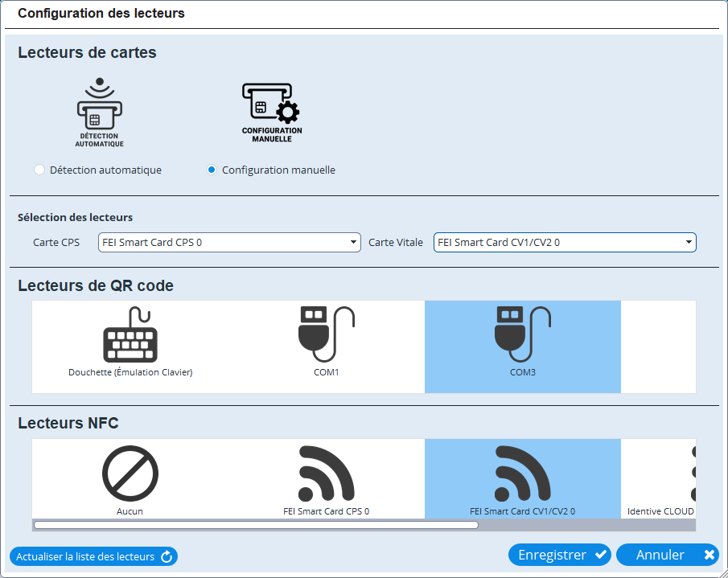
Task: Enable the Configuration manuelle radio button
Action: tap(212, 170)
